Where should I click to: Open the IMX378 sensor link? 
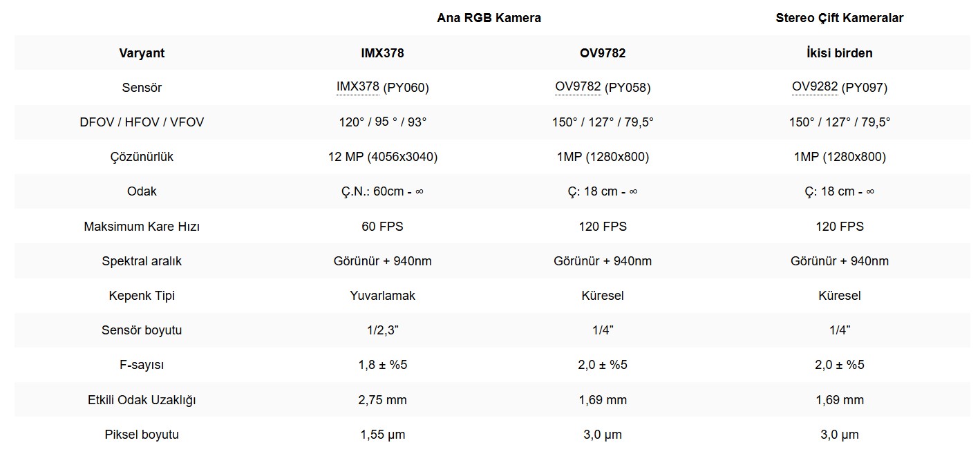click(x=358, y=87)
